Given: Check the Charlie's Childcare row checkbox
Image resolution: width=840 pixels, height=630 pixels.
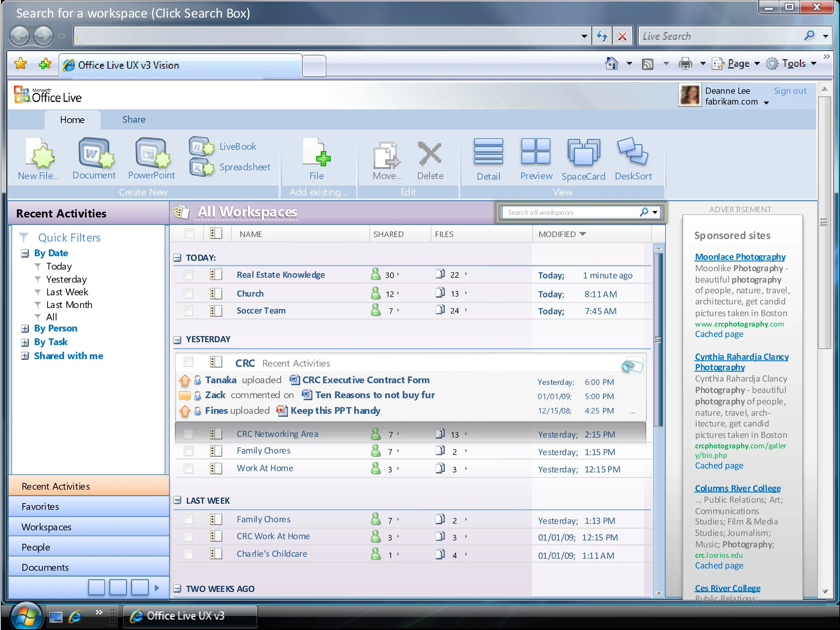Looking at the screenshot, I should click(189, 554).
